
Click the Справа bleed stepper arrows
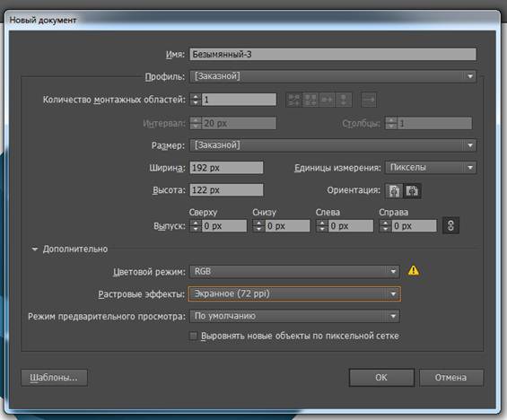(385, 225)
